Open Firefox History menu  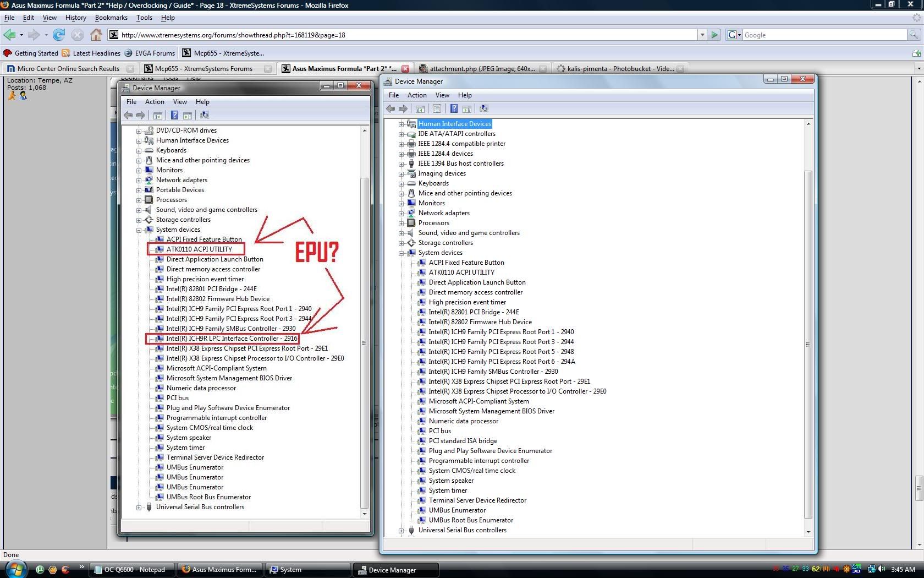pos(76,18)
